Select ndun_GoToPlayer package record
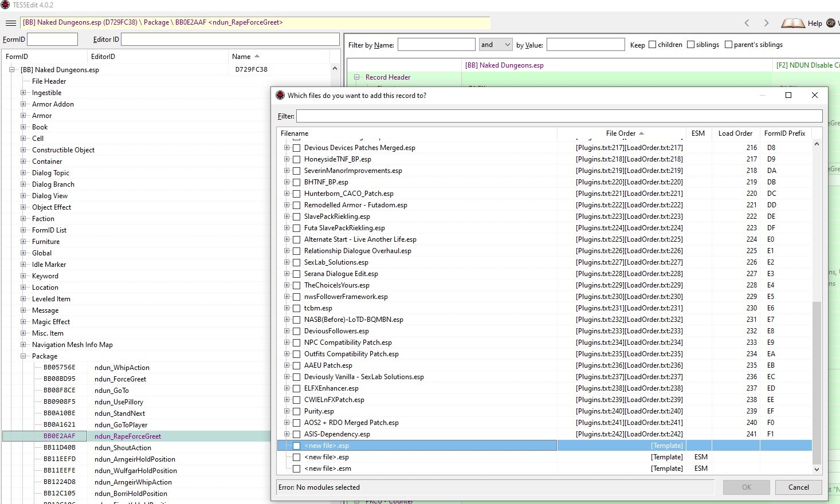Image resolution: width=840 pixels, height=504 pixels. tap(121, 425)
